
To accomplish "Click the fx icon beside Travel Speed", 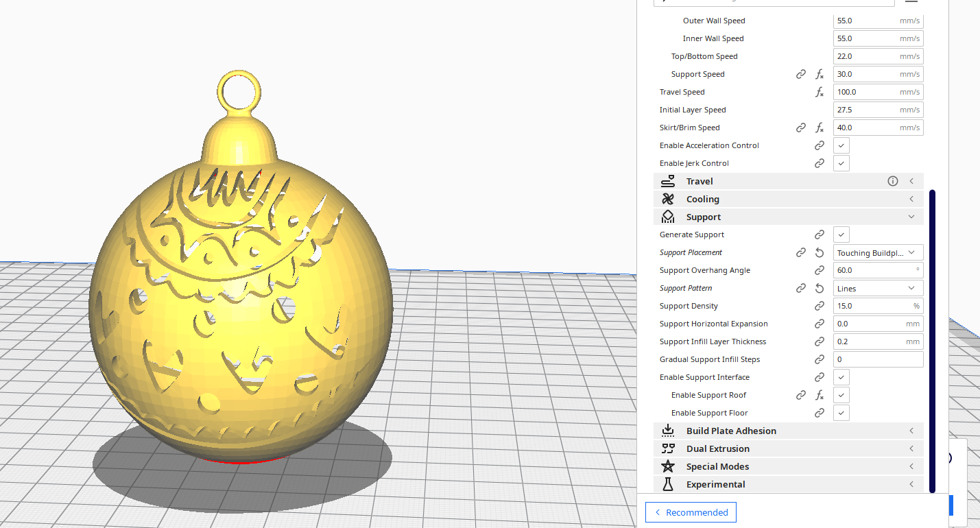I will coord(820,91).
